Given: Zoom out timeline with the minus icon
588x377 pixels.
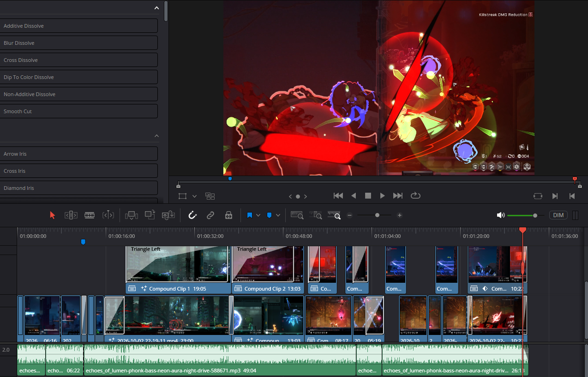Looking at the screenshot, I should pos(350,215).
